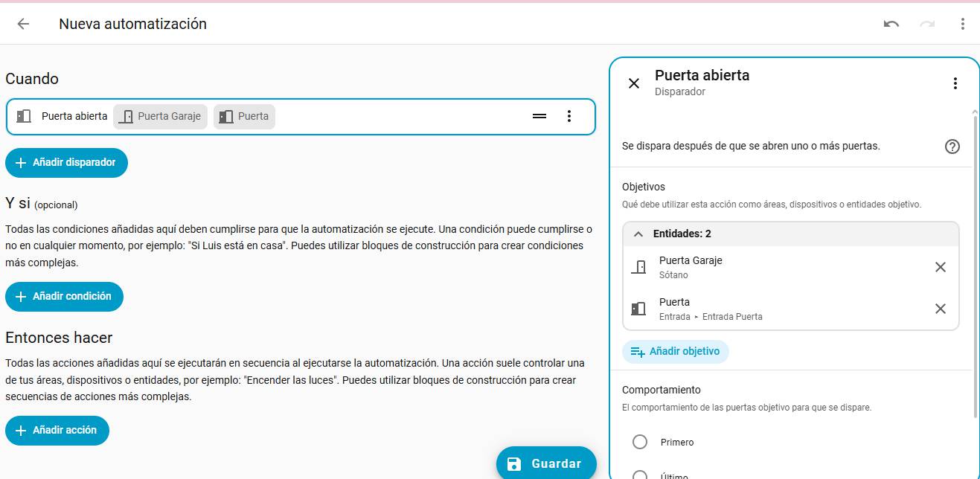This screenshot has height=479, width=980.
Task: Click the drag handle on Puerta abierta trigger
Action: 539,116
